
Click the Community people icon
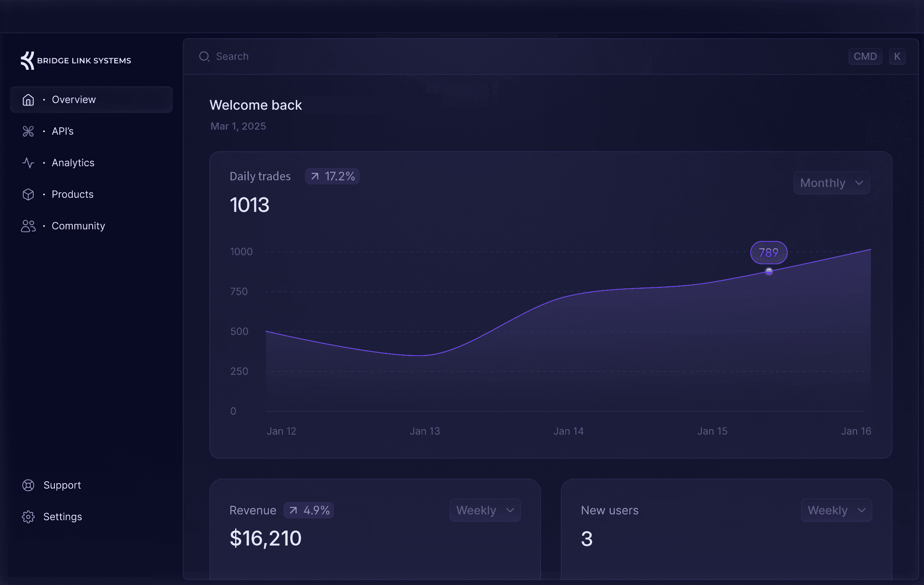coord(28,226)
